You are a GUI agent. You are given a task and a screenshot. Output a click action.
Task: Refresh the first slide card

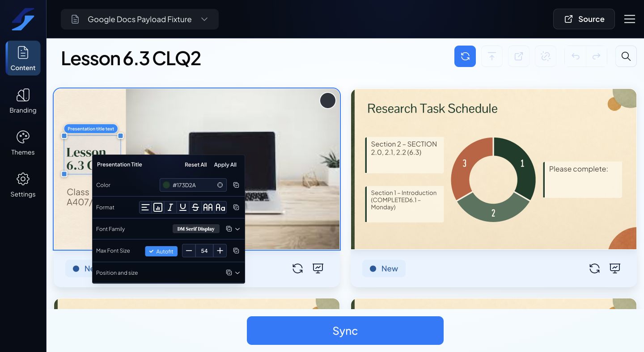click(x=297, y=268)
